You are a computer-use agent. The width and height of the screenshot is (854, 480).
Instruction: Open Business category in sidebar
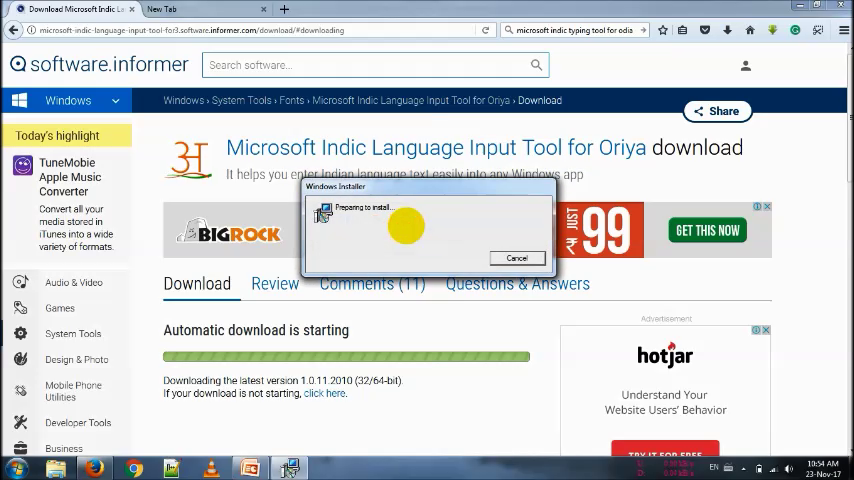pos(64,448)
